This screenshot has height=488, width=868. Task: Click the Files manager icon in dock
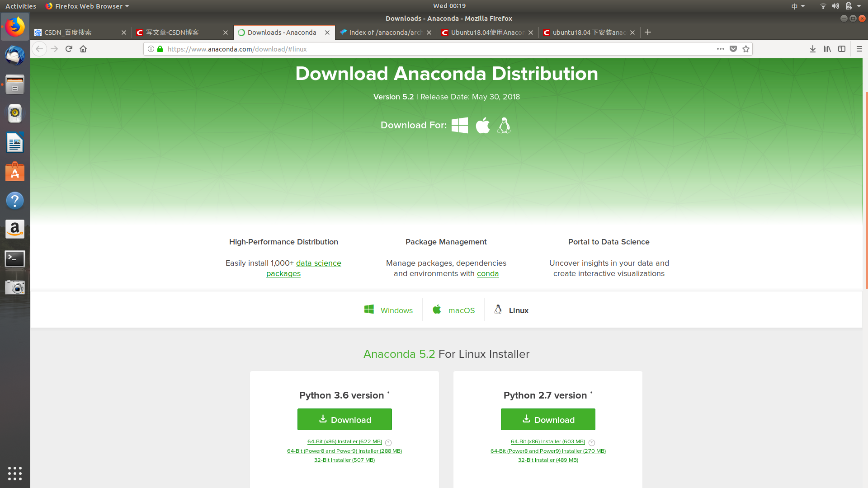coord(15,84)
